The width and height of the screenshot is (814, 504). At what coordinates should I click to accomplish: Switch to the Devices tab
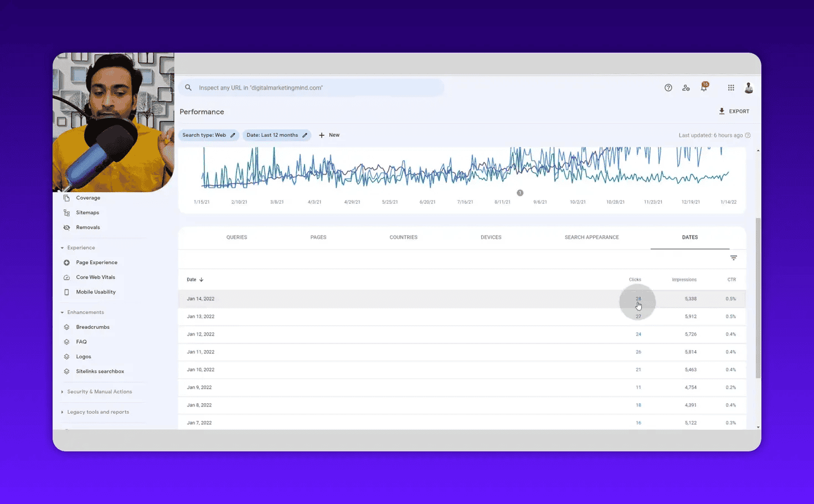click(x=491, y=237)
